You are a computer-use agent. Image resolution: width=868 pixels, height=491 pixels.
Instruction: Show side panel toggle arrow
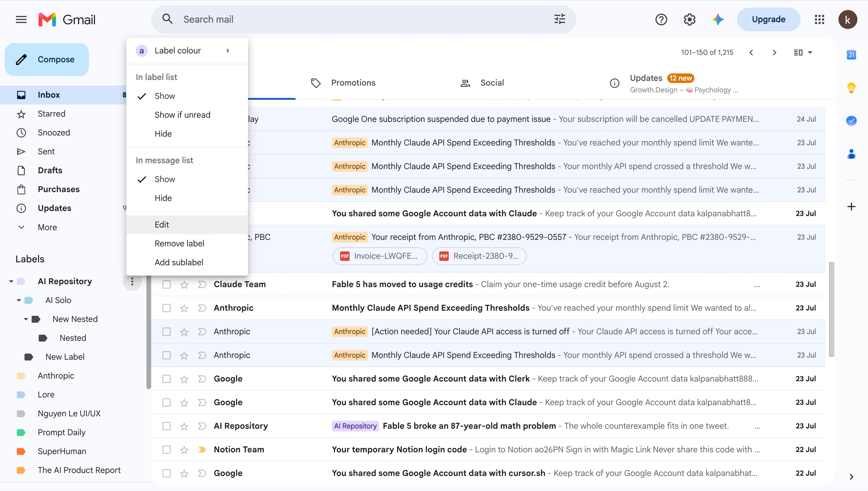coord(851,477)
